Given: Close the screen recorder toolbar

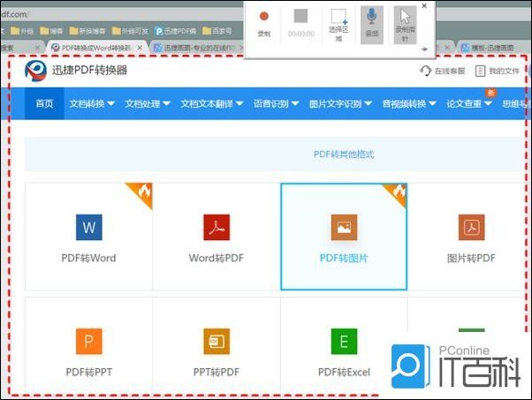Looking at the screenshot, I should (424, 6).
